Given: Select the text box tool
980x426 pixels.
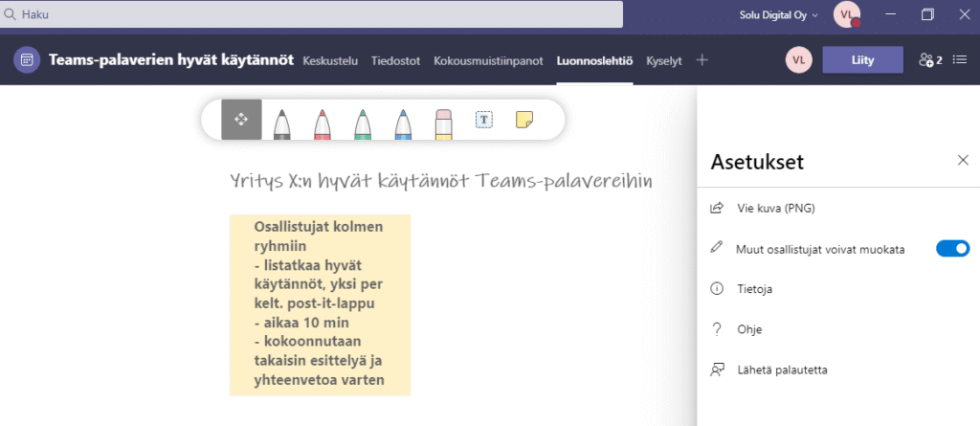Looking at the screenshot, I should point(484,120).
